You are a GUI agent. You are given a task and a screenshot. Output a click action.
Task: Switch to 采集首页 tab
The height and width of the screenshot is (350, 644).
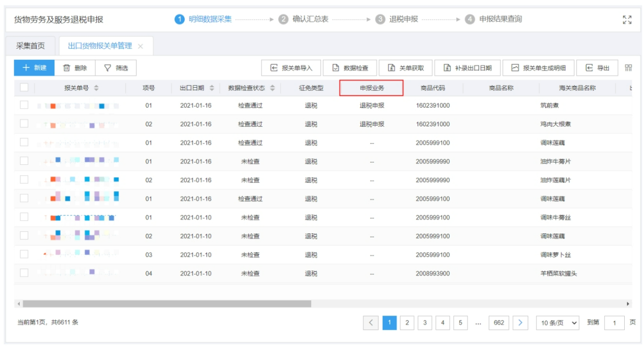[30, 46]
